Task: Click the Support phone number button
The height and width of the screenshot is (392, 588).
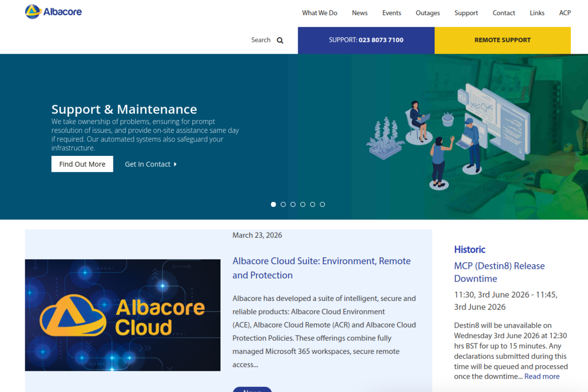Action: 366,40
